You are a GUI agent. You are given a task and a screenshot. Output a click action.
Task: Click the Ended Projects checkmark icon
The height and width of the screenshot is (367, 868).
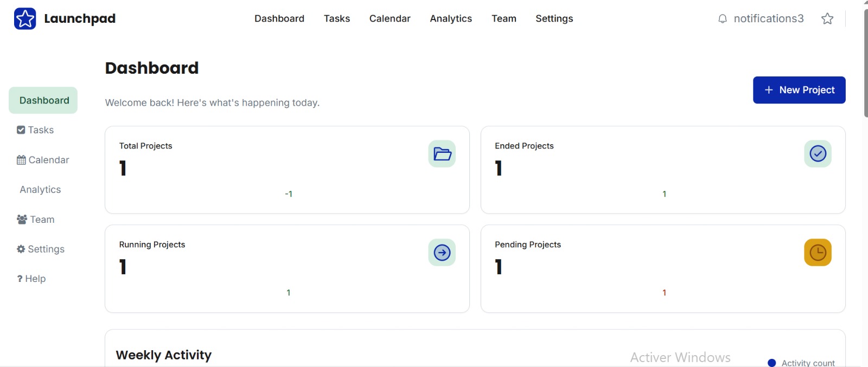[817, 154]
